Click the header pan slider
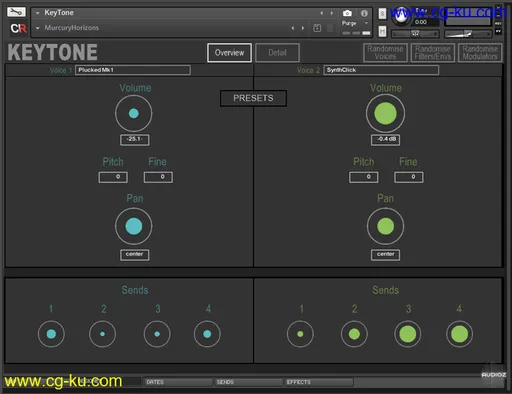 click(415, 34)
